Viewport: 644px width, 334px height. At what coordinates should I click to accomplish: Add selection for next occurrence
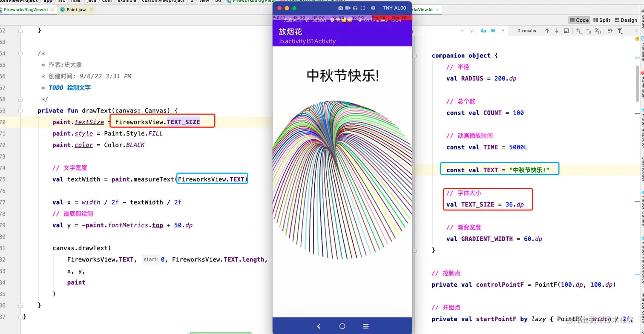point(579,31)
